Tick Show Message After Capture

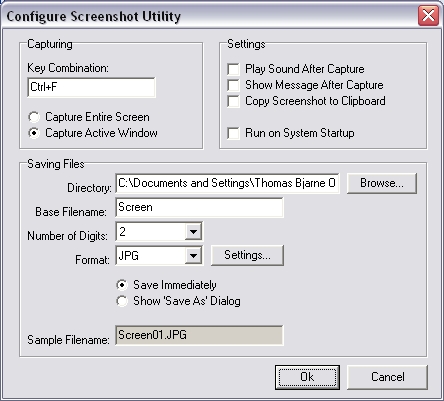click(233, 85)
